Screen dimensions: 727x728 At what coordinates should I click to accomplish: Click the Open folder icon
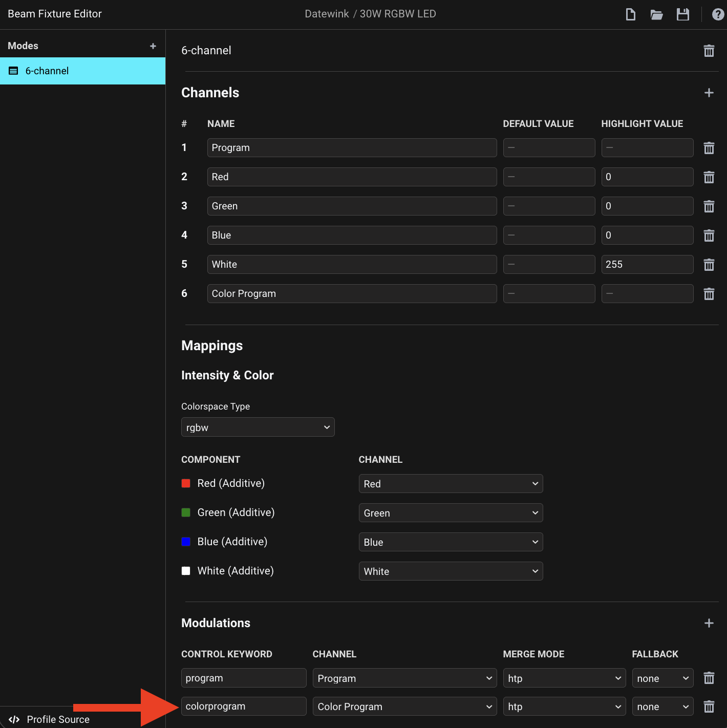(x=656, y=14)
